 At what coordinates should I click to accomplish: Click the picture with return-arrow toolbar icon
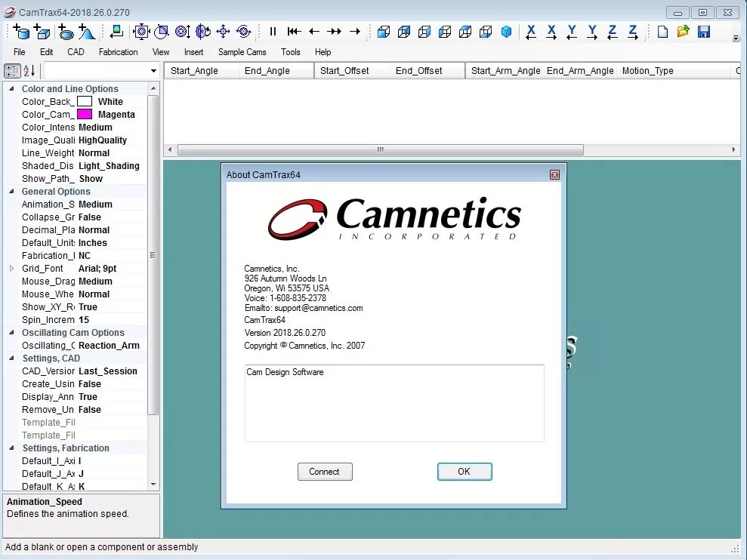coord(116,32)
